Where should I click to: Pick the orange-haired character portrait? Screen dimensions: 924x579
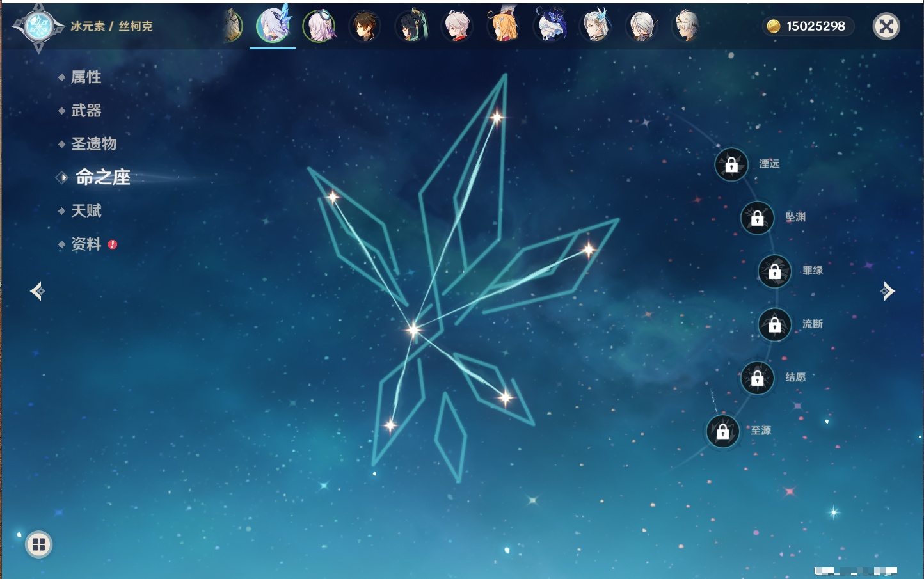(x=504, y=26)
